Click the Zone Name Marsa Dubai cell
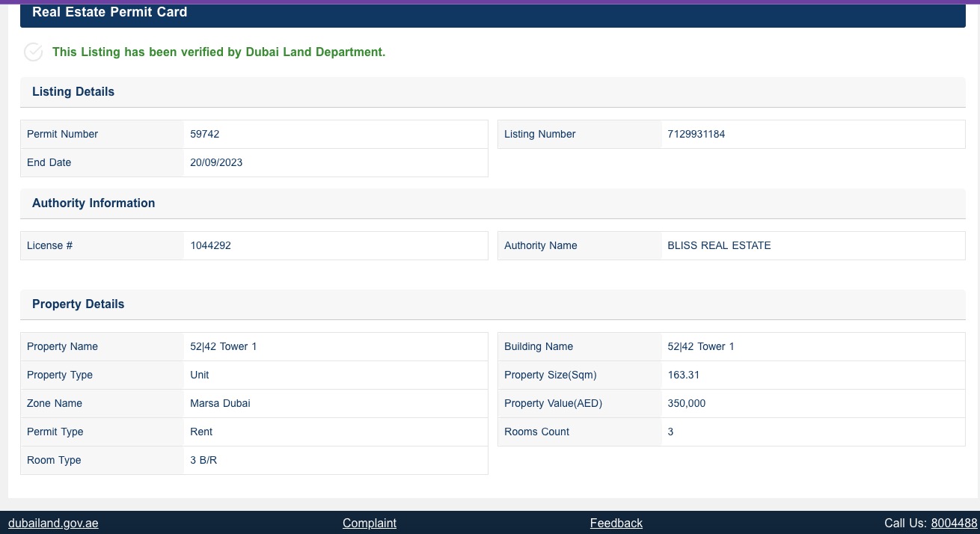The width and height of the screenshot is (980, 534). (x=220, y=403)
